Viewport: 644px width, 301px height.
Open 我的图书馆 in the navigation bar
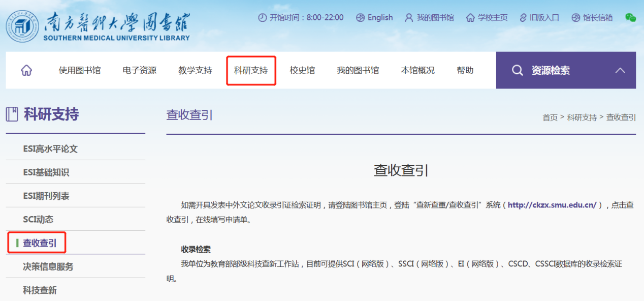click(358, 71)
